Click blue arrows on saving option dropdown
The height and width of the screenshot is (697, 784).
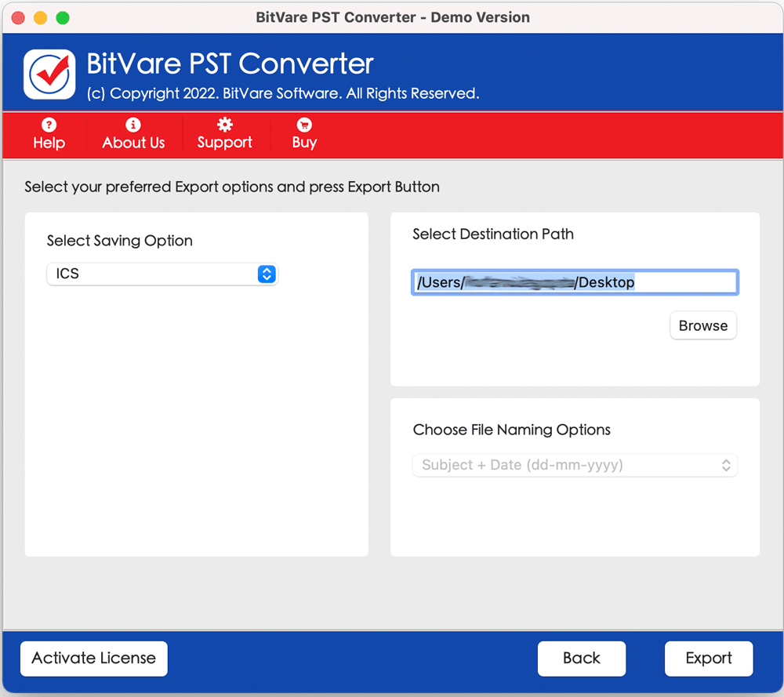(x=267, y=274)
